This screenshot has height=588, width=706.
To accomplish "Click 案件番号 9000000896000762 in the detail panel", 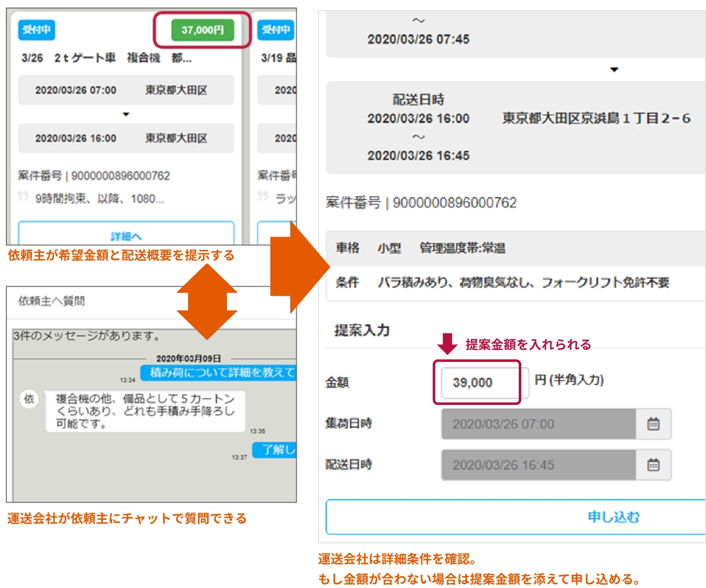I will tap(421, 203).
